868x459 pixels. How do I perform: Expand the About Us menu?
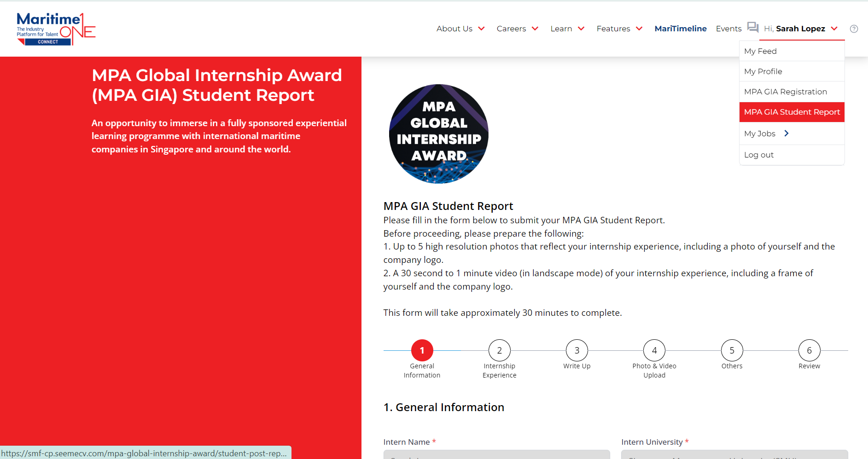coord(460,29)
